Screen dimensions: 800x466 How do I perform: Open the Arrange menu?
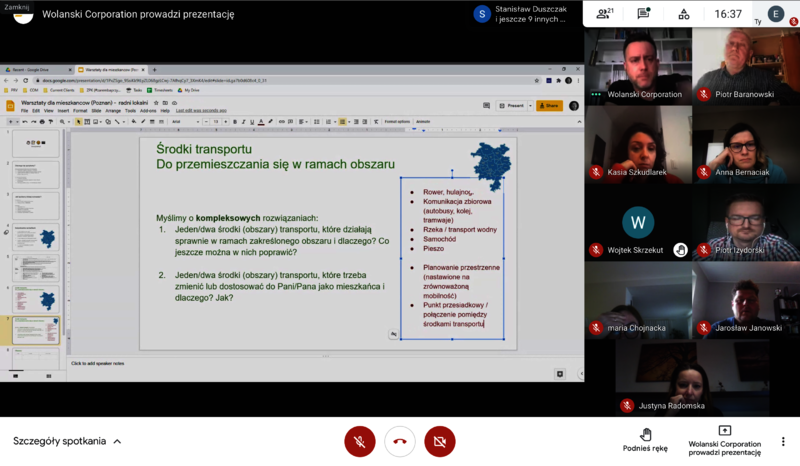(x=113, y=110)
